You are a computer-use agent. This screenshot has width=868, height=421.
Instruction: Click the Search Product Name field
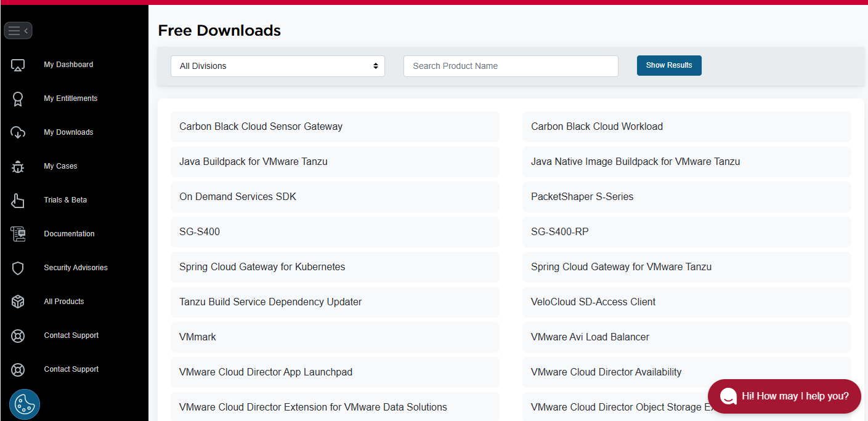click(x=510, y=65)
